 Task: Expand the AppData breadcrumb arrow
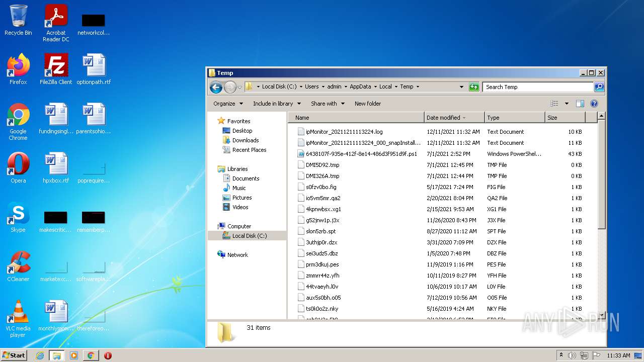[375, 87]
